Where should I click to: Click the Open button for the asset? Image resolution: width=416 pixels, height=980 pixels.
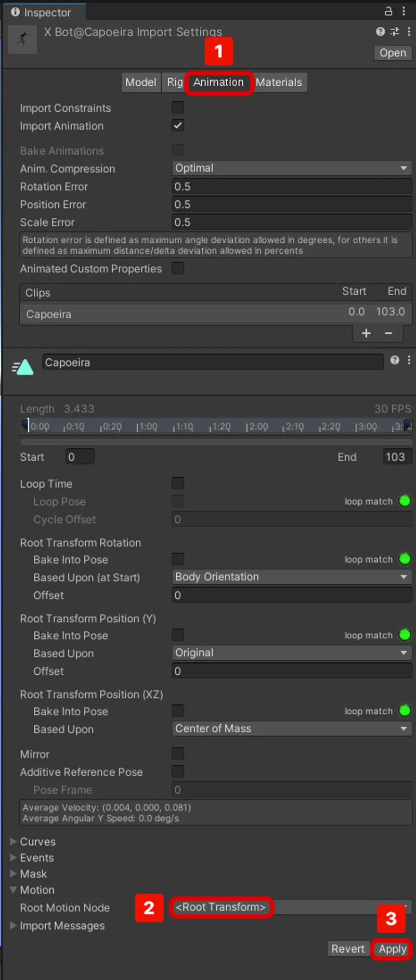point(392,53)
